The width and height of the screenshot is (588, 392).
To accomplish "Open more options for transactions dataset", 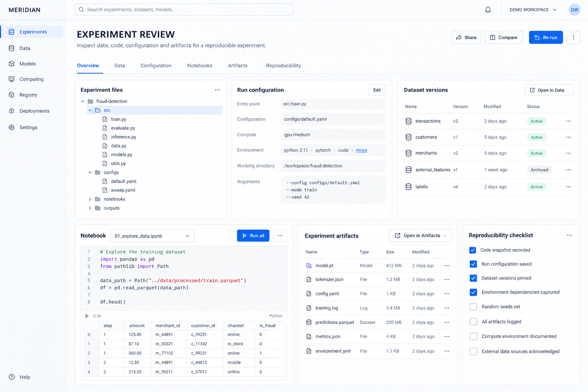I will [x=568, y=121].
